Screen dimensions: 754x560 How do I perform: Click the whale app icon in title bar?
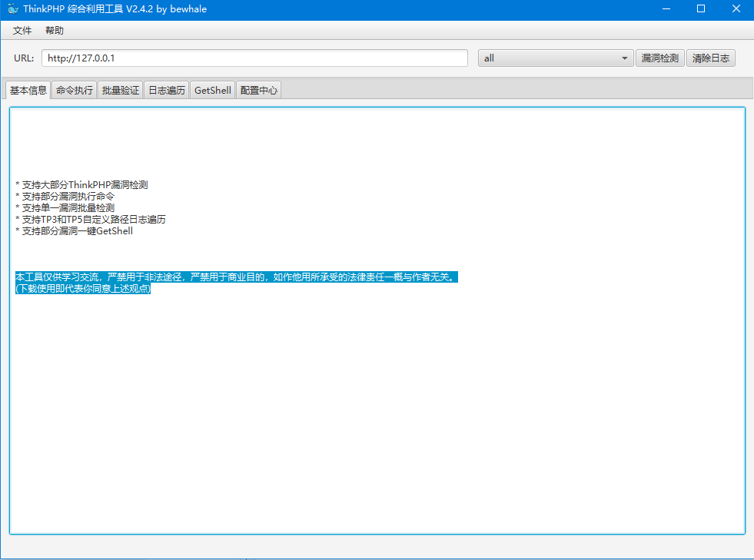[x=12, y=9]
